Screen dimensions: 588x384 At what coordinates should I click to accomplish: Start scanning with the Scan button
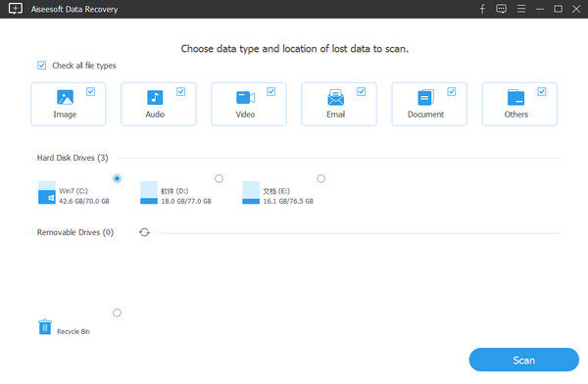(x=524, y=360)
